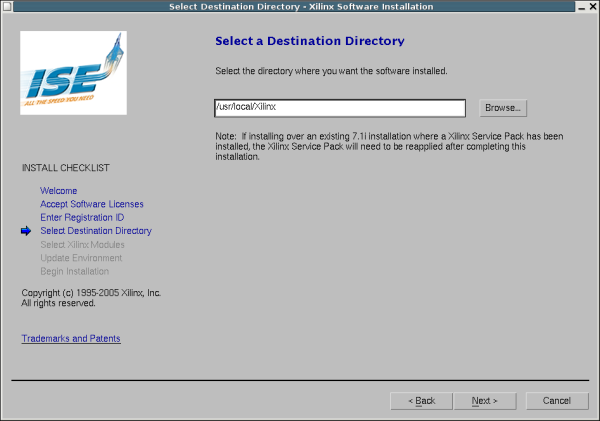
Task: Cancel the installation
Action: [556, 401]
